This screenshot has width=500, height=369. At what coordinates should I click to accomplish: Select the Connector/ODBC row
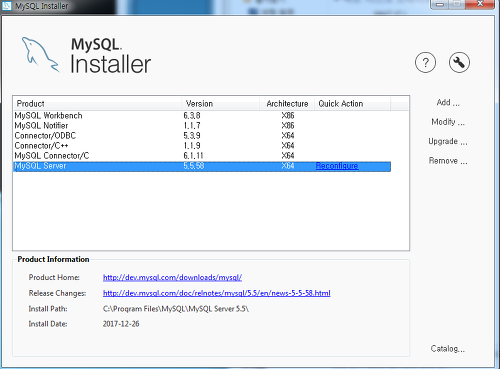pyautogui.click(x=202, y=136)
